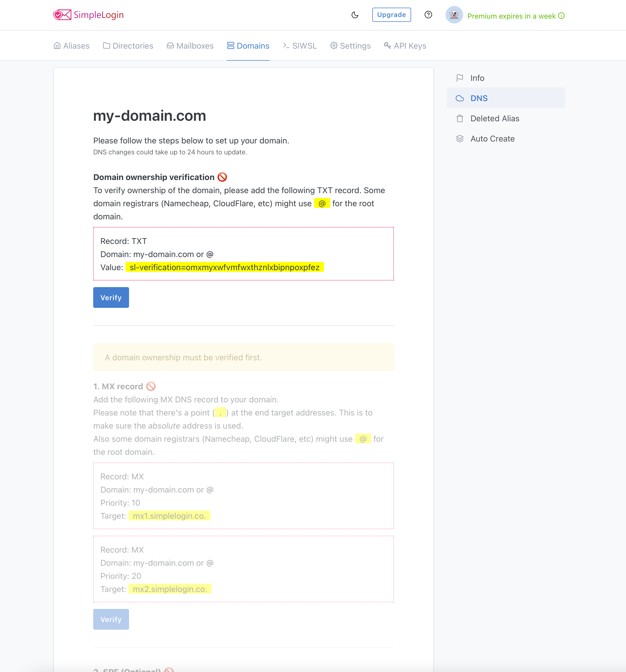Open the Aliases tab
The height and width of the screenshot is (672, 626).
71,46
